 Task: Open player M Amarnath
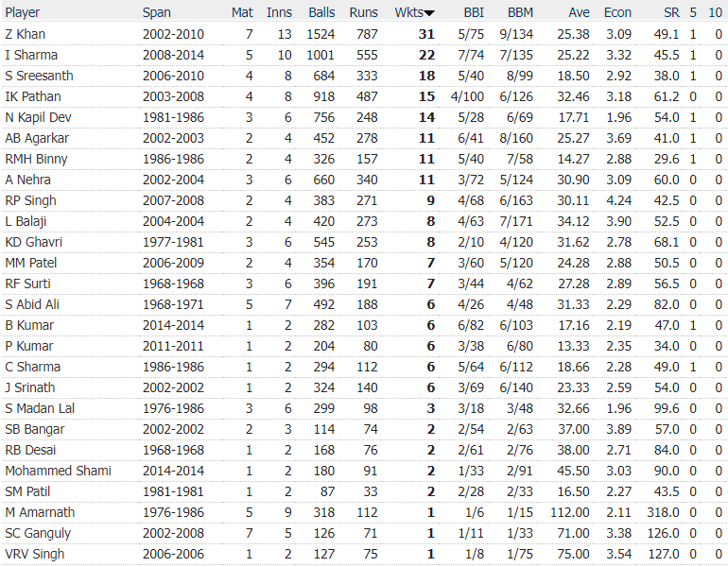40,512
